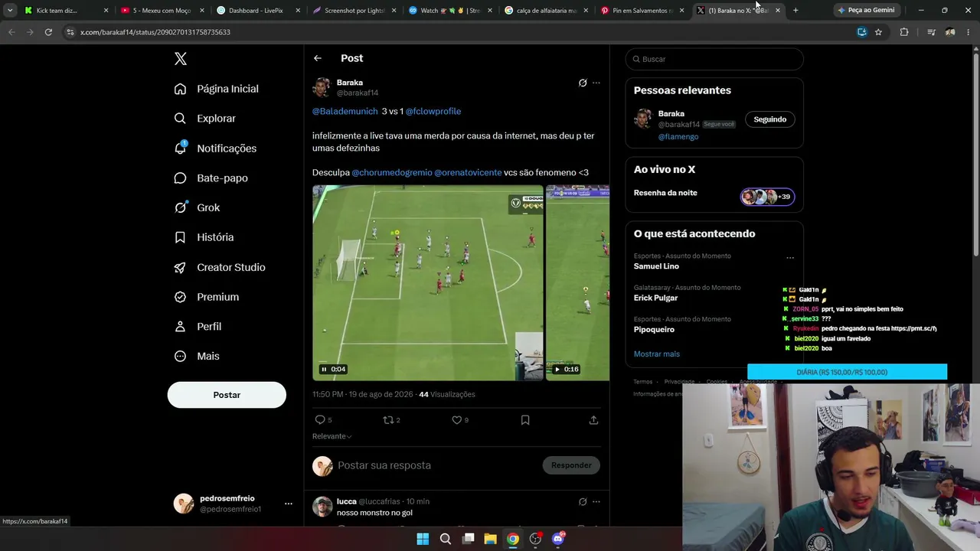Open the Erick Pulgar trending topic

[655, 298]
